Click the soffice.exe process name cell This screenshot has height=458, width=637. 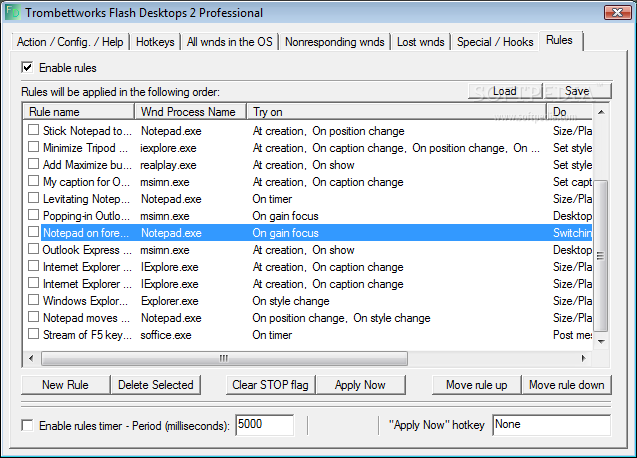coord(166,335)
